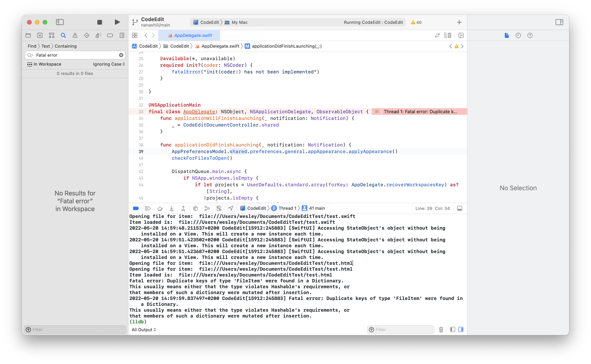Click the Step Over debug button
The height and width of the screenshot is (364, 591).
[160, 208]
